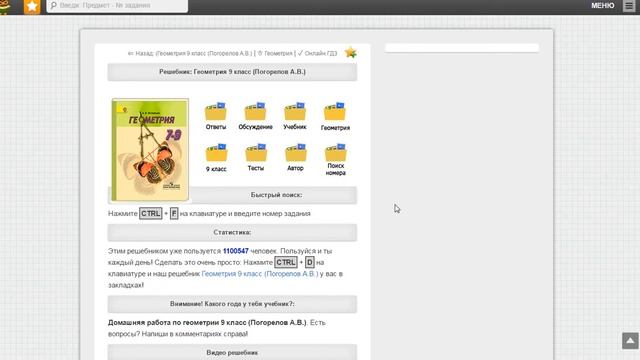Click the scroll-to-top arrow button
The image size is (640, 360).
(x=630, y=341)
